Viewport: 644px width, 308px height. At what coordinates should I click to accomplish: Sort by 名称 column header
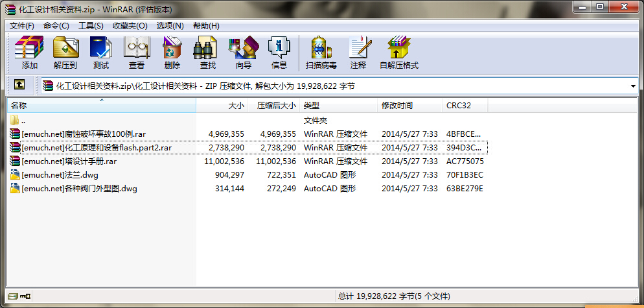[102, 106]
